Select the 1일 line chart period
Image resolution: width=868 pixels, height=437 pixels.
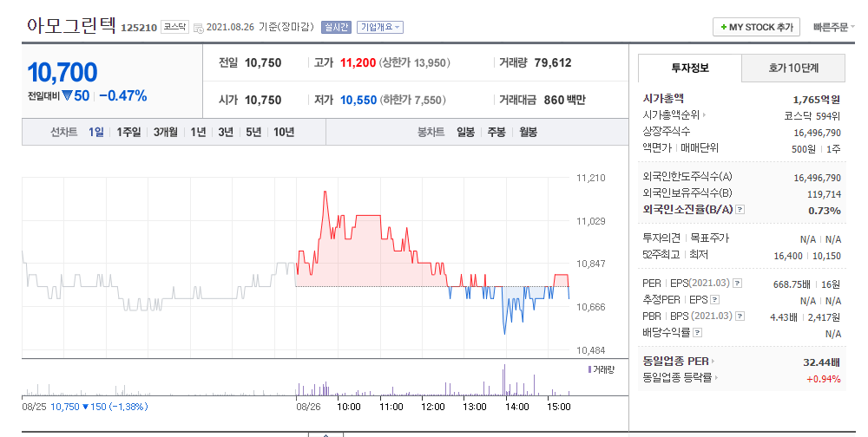[95, 132]
